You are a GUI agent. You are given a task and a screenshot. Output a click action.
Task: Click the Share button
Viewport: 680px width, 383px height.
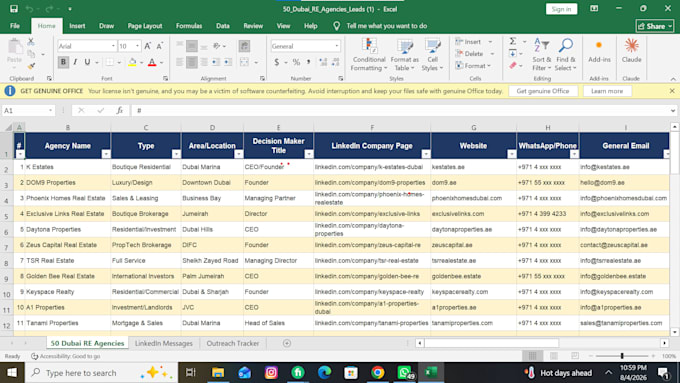click(x=655, y=26)
